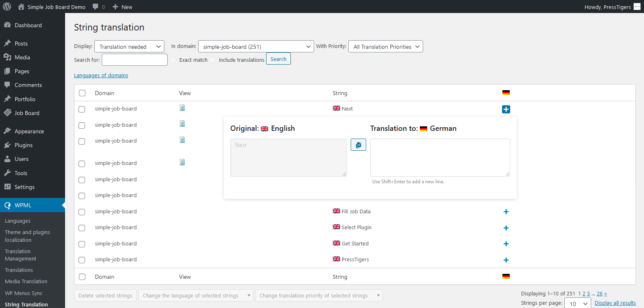Click the German translation text area
Screen dimensions: 644x308
[440, 158]
